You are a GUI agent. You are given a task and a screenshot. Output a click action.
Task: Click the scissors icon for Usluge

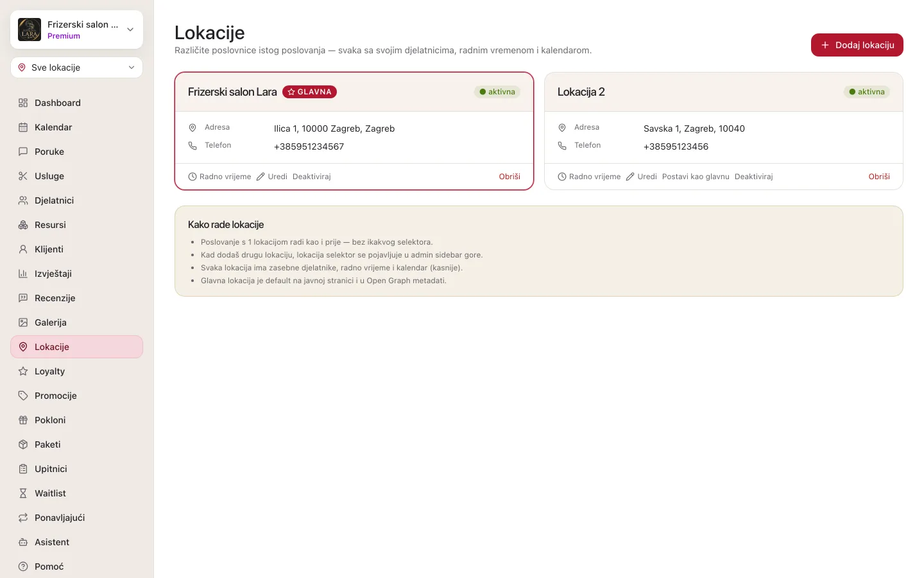pos(23,176)
